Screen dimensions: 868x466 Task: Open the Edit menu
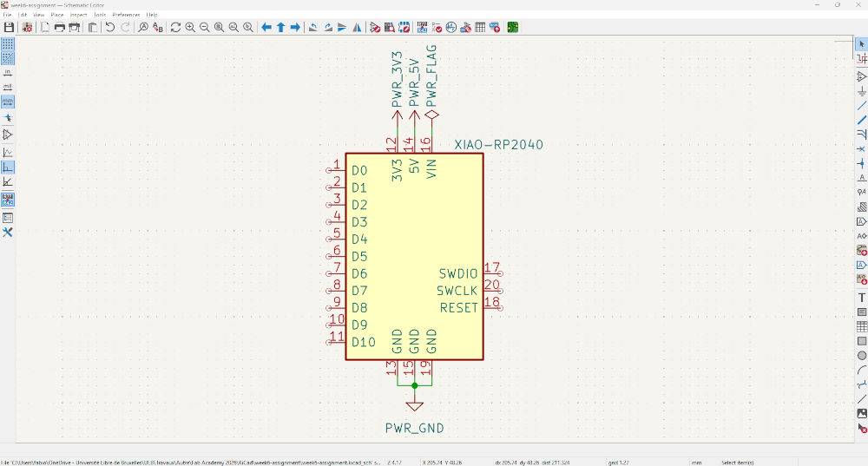click(23, 15)
